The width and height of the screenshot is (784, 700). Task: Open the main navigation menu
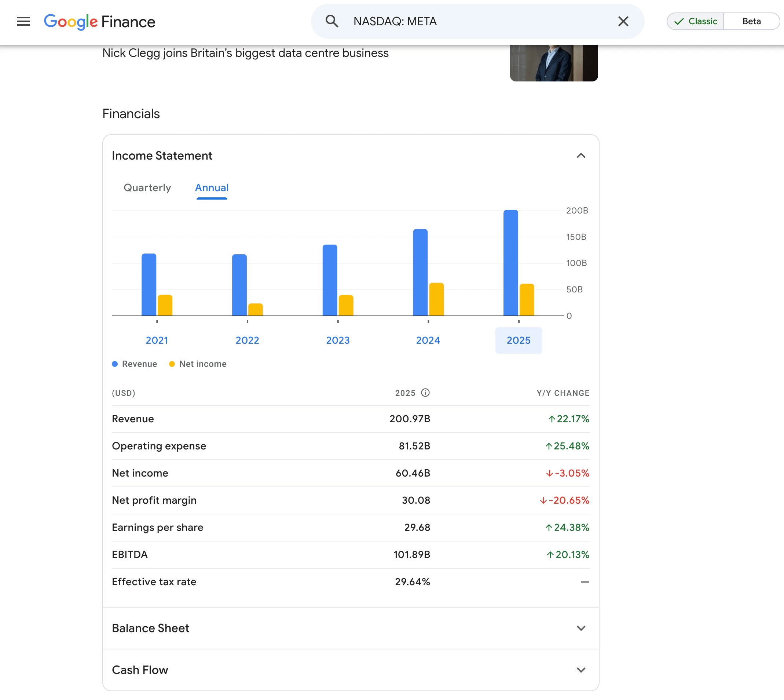click(x=23, y=22)
